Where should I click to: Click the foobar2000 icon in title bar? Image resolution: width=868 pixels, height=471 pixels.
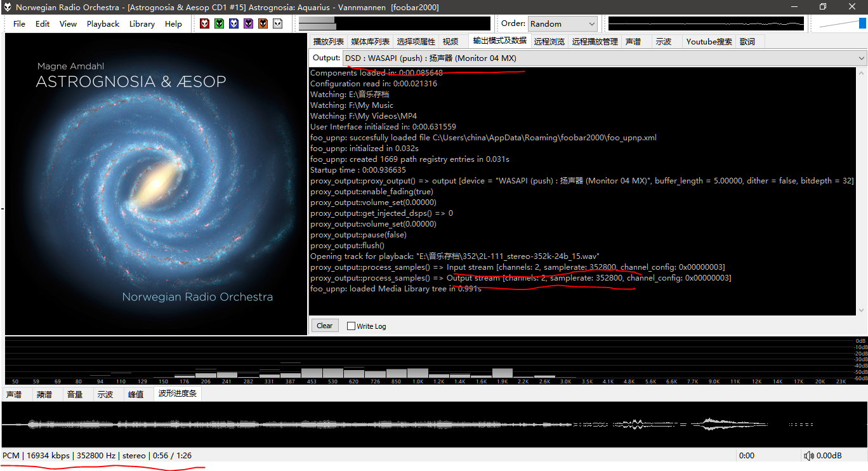point(8,7)
